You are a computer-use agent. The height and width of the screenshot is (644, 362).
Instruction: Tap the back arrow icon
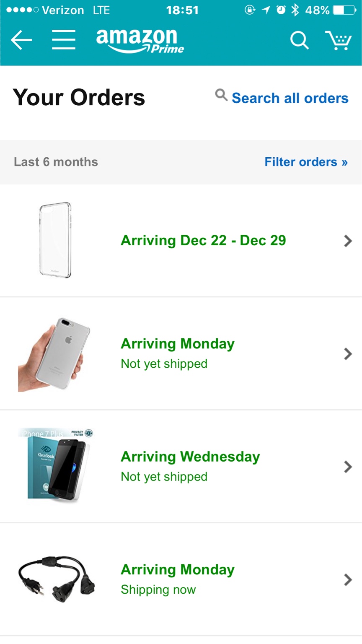point(21,40)
